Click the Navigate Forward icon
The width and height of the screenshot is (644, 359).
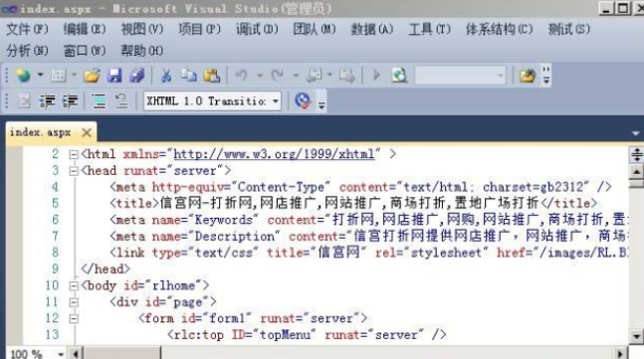[x=347, y=76]
